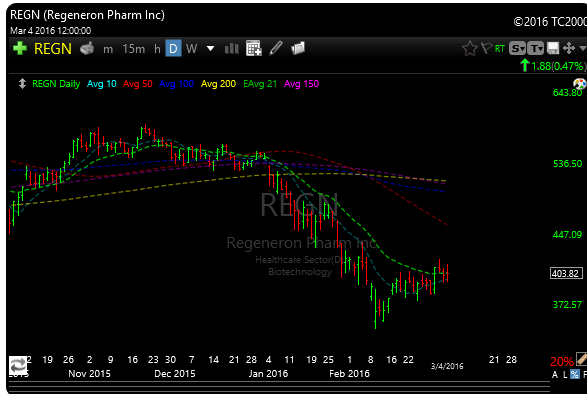Click the bar chart style icon

(231, 48)
